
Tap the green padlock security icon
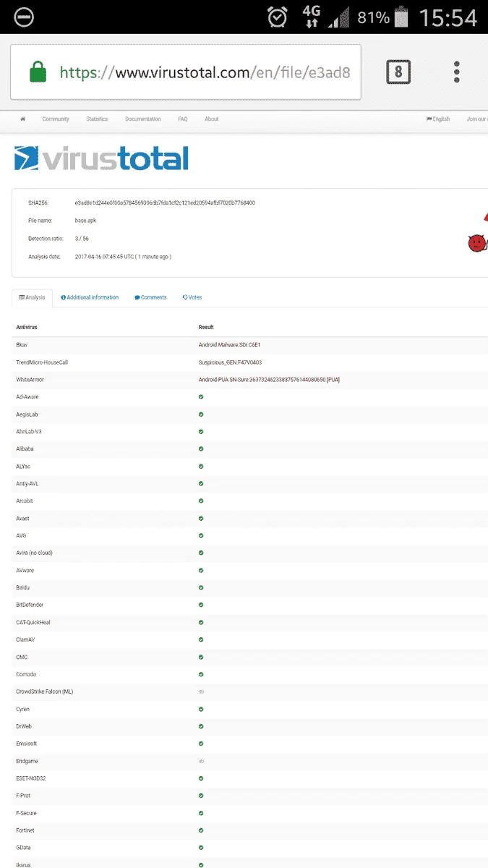[38, 72]
